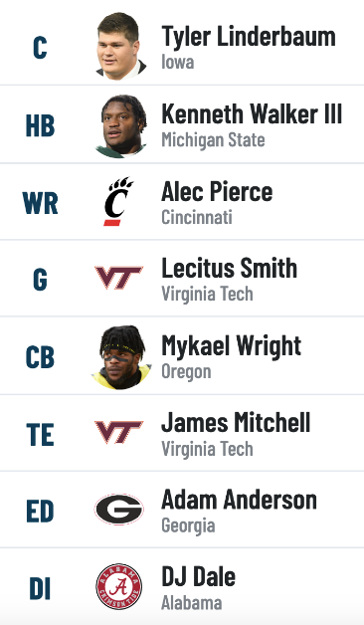Viewport: 364px width, 625px height.
Task: Click Virginia Tech logo beside James Mitchell
Action: tap(118, 432)
